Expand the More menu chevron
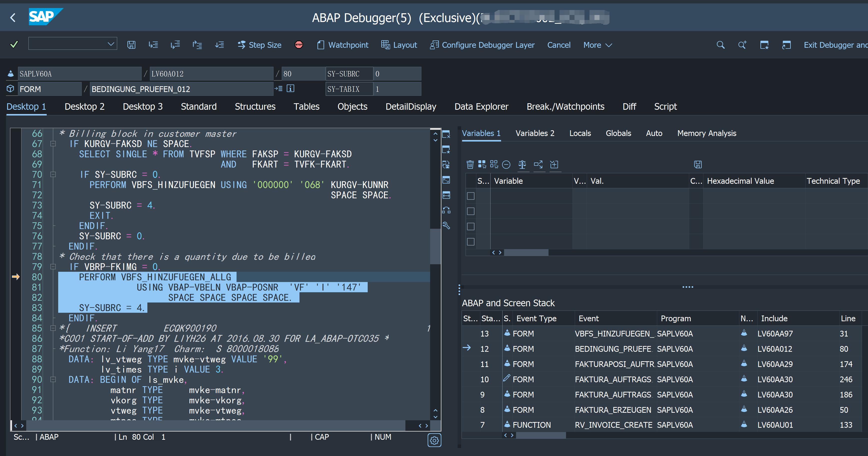The image size is (868, 456). coord(608,45)
